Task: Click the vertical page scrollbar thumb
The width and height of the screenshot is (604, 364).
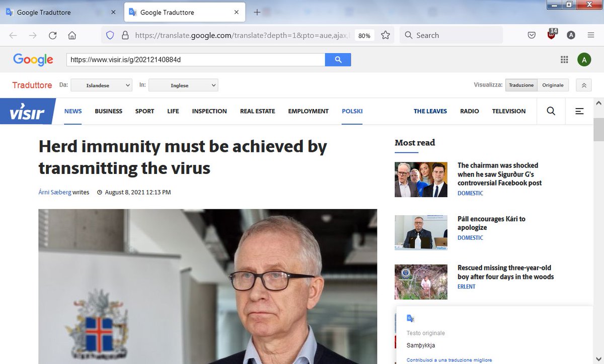Action: click(599, 130)
